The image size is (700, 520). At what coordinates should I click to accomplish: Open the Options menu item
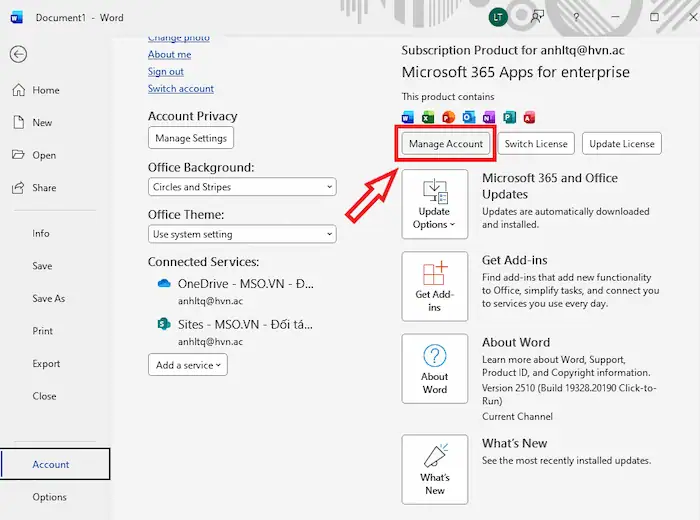(x=50, y=497)
